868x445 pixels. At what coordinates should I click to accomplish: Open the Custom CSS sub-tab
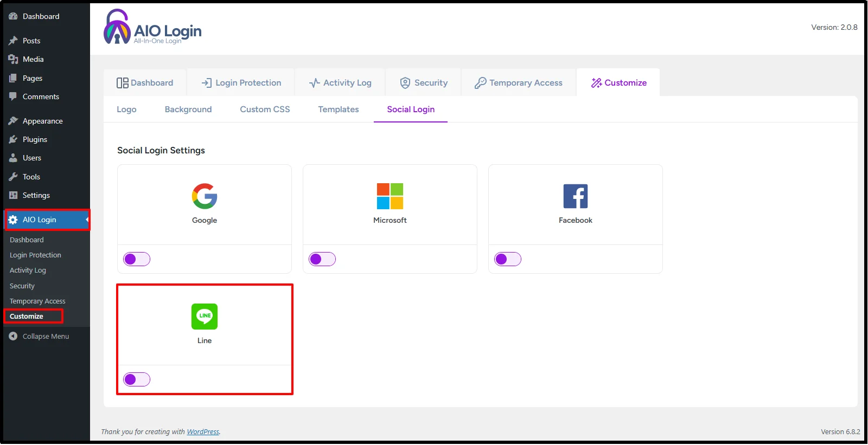[265, 109]
